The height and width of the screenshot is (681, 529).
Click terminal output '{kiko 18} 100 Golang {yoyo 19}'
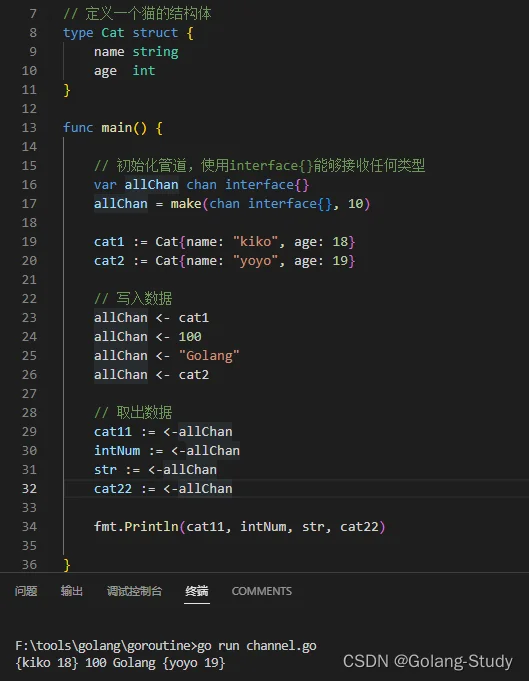120,663
